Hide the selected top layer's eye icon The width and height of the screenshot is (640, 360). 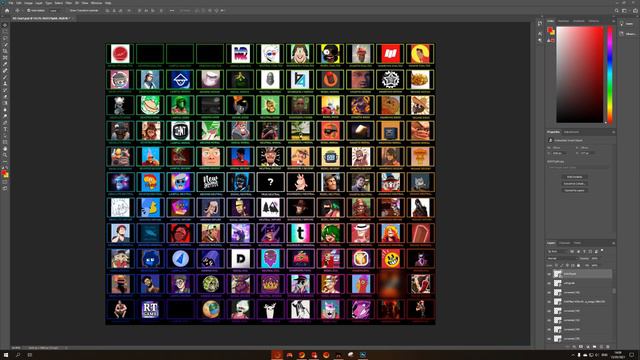pos(549,274)
